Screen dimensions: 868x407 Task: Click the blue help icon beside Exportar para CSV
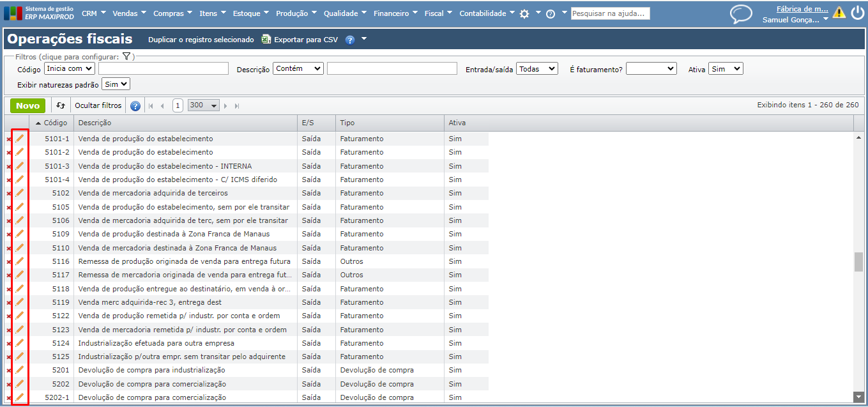350,40
